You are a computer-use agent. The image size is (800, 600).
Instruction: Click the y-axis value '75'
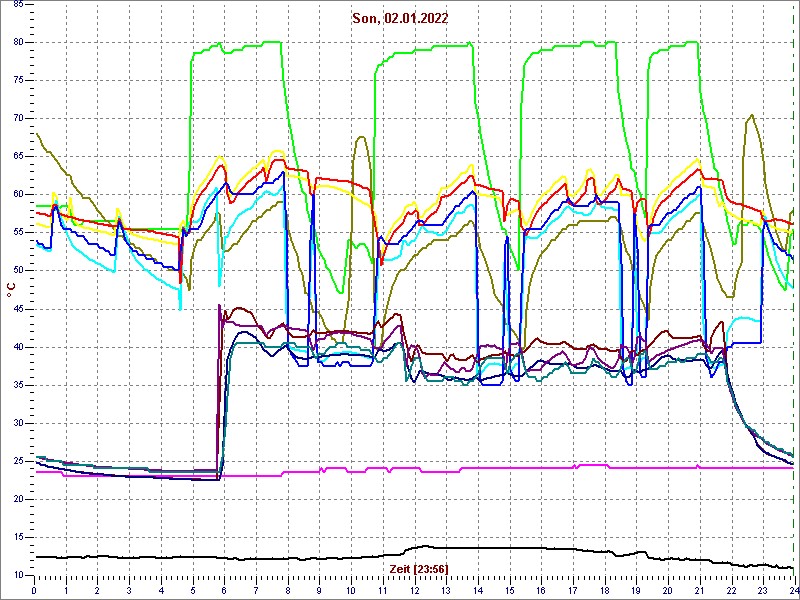(x=18, y=80)
